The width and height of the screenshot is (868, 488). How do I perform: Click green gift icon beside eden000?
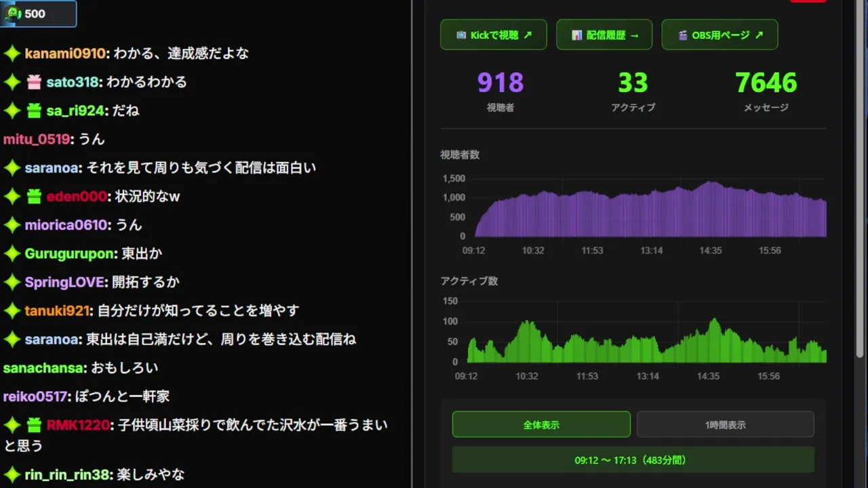click(x=34, y=197)
